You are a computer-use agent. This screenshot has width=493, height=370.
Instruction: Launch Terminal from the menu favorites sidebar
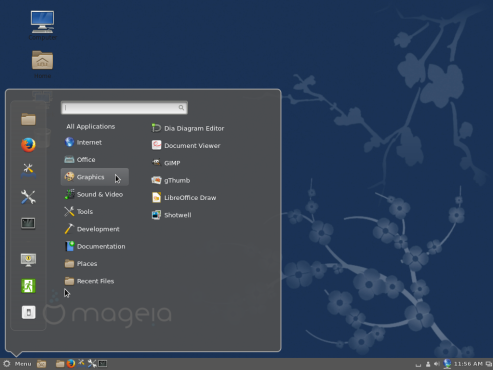pyautogui.click(x=28, y=223)
